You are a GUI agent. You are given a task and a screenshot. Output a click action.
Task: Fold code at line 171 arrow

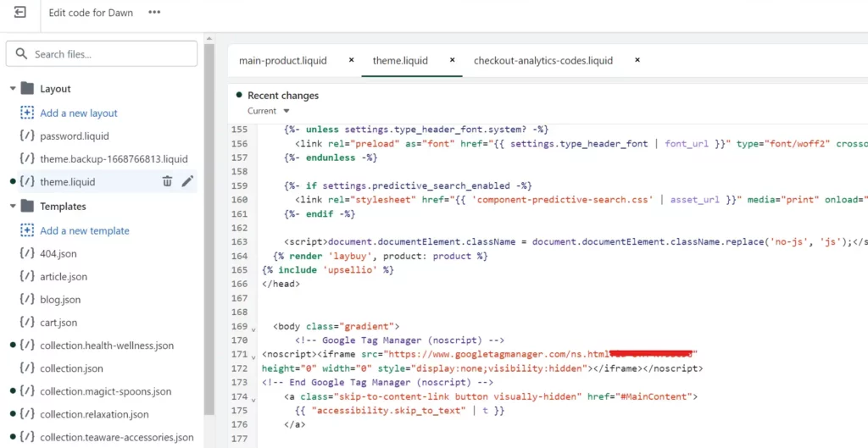(253, 357)
